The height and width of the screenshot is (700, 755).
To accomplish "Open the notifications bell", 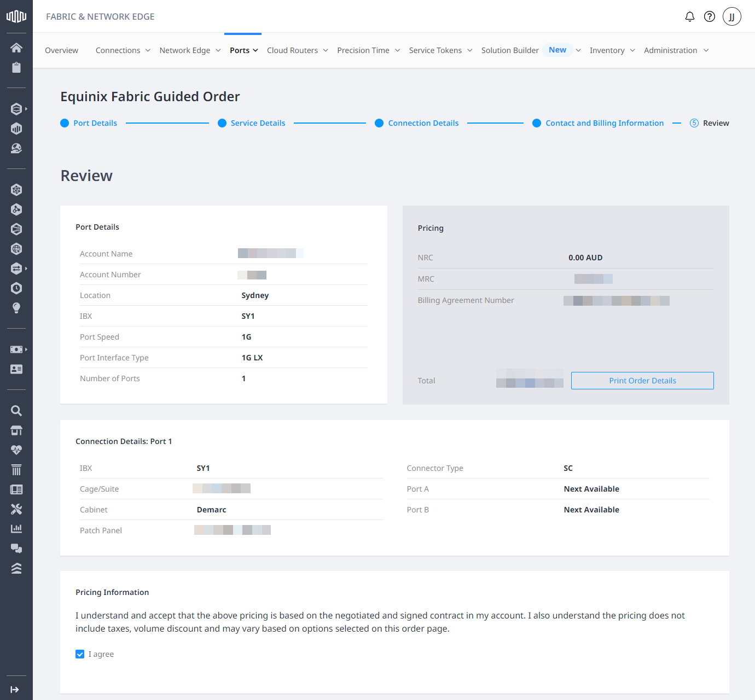I will coord(690,16).
